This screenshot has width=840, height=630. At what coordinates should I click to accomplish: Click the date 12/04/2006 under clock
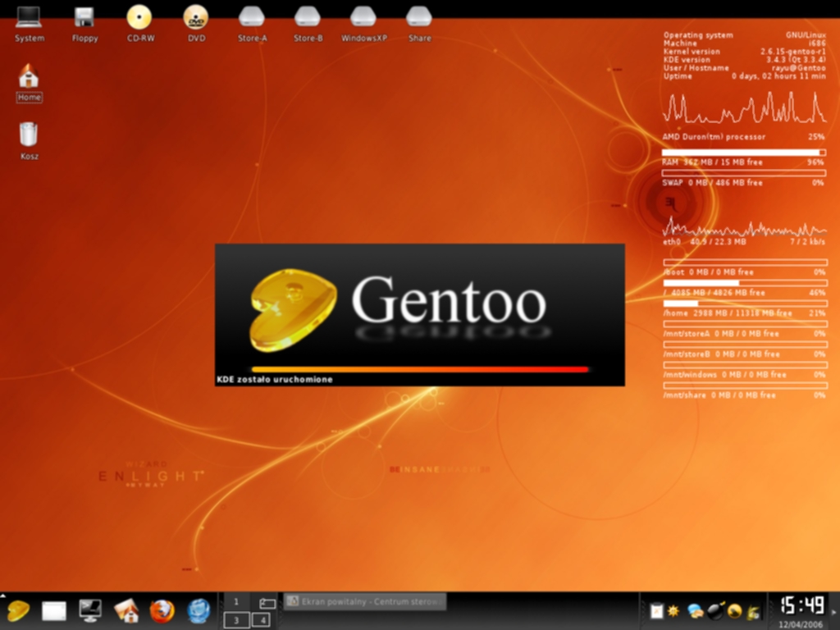(801, 624)
